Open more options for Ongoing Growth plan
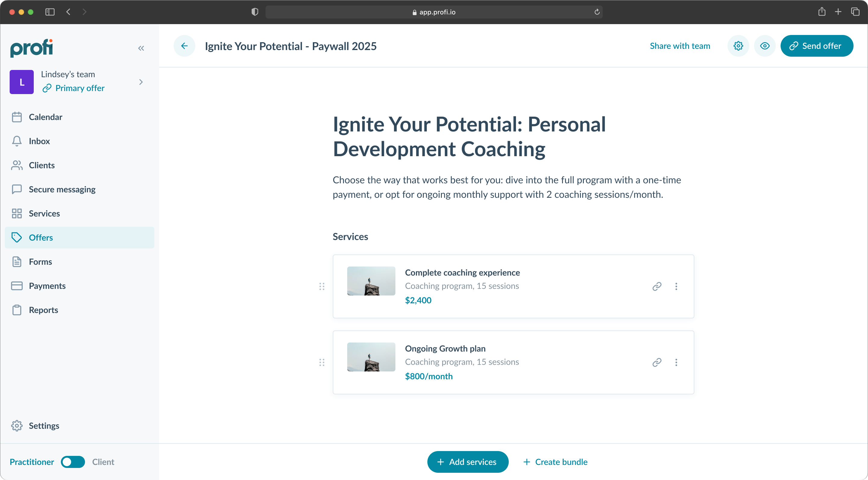Viewport: 868px width, 480px height. [x=676, y=362]
